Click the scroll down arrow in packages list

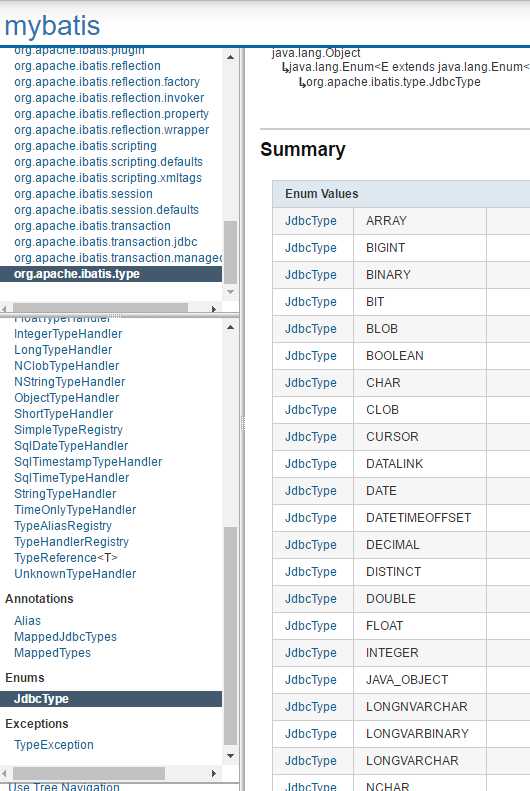230,292
